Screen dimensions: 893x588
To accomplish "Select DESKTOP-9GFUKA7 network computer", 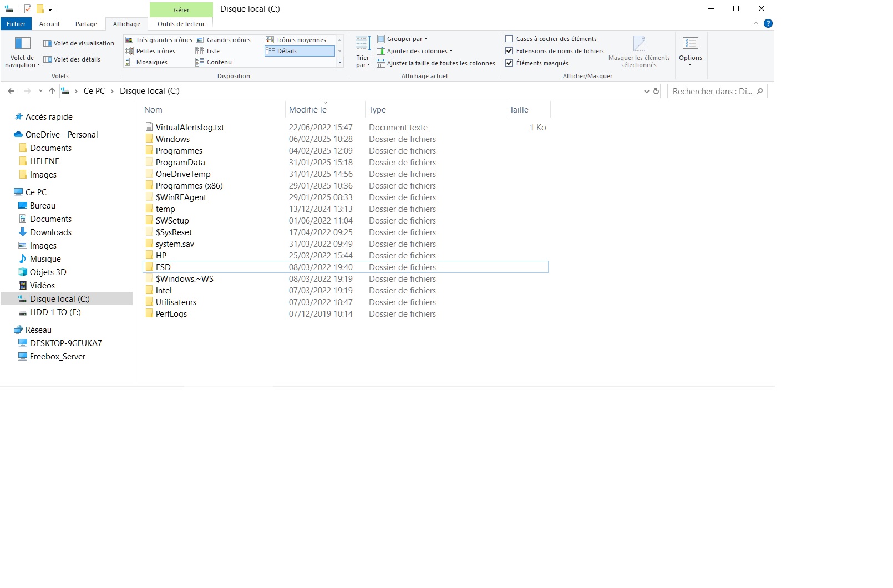I will tap(66, 343).
